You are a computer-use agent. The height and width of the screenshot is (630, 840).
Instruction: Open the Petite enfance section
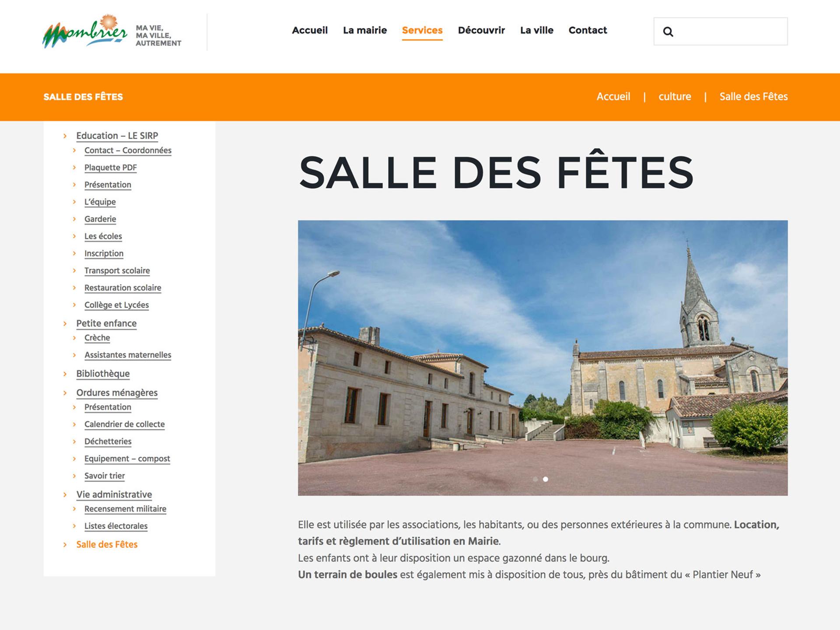click(106, 323)
